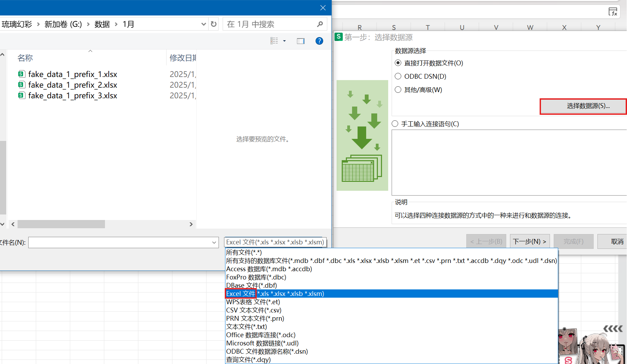Select the 其他/高级(W) radio option
The image size is (627, 364).
[398, 90]
